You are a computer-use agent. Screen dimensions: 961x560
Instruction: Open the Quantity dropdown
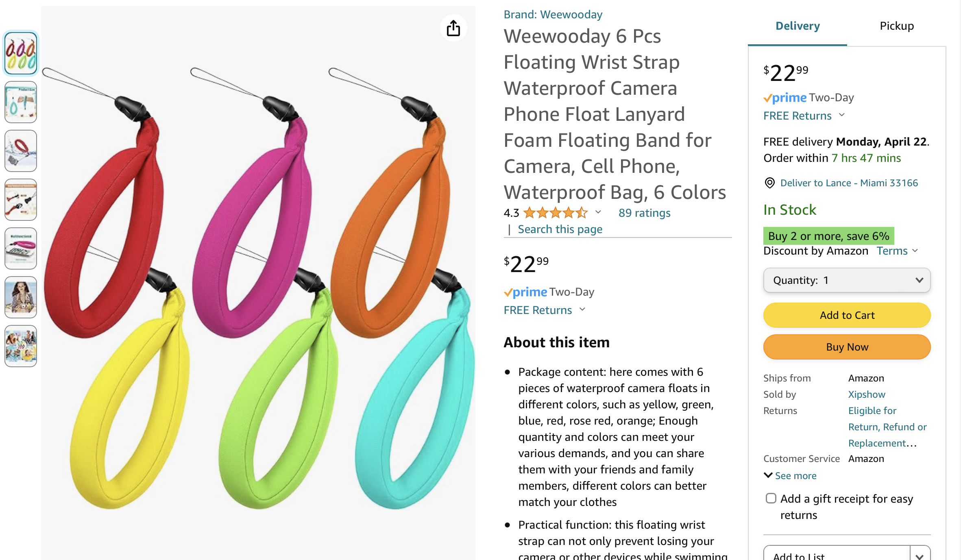click(847, 280)
